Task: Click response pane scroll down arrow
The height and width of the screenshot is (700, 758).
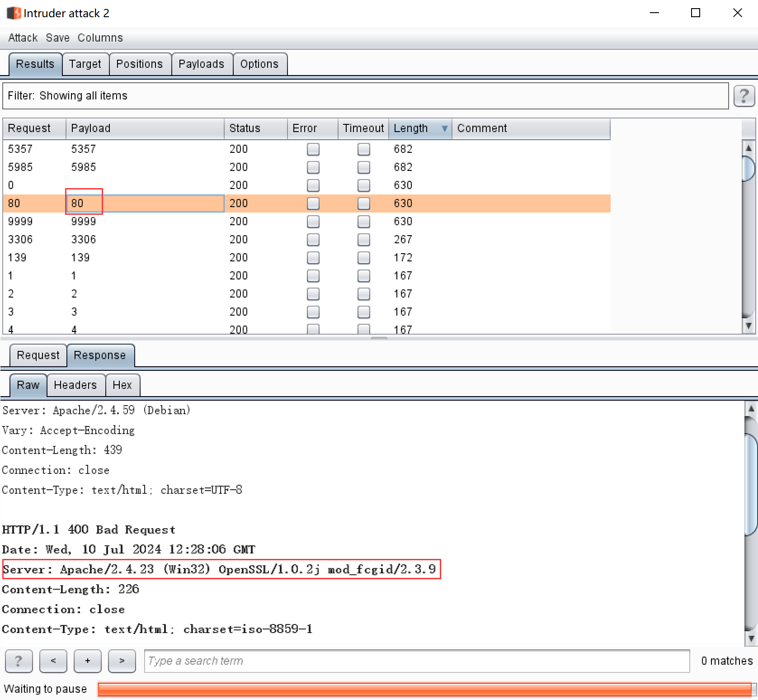Action: (751, 639)
